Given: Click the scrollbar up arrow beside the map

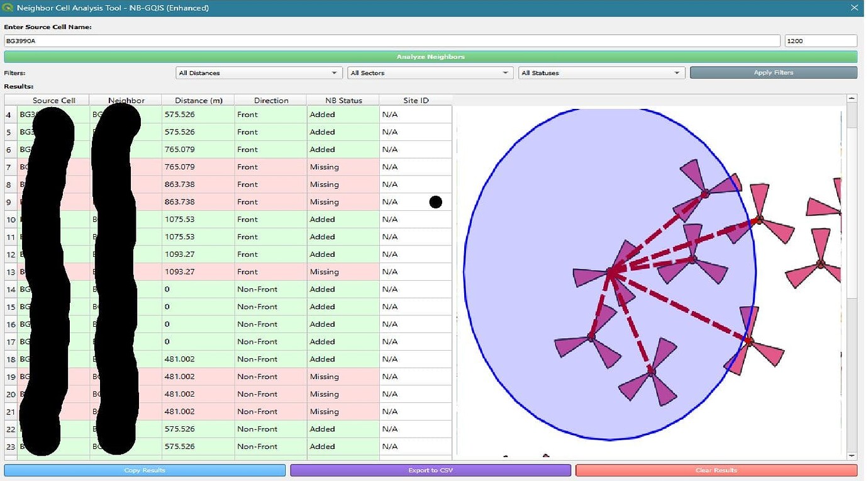Looking at the screenshot, I should click(852, 99).
